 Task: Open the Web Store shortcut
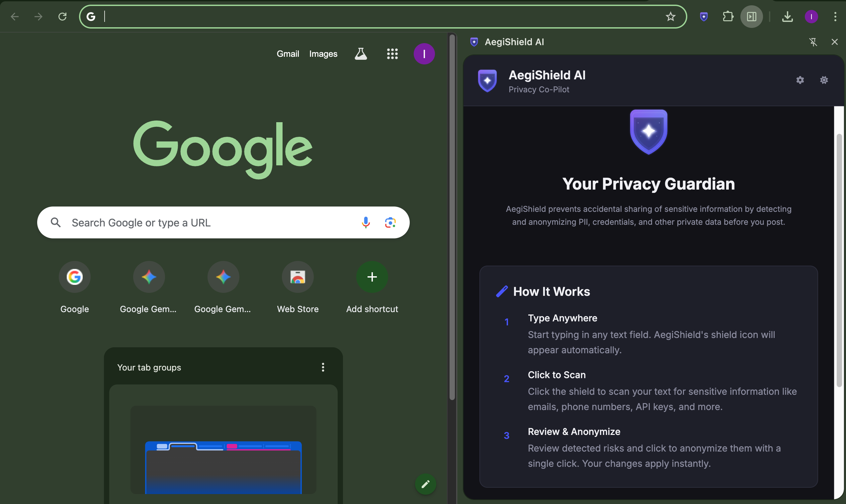coord(297,277)
